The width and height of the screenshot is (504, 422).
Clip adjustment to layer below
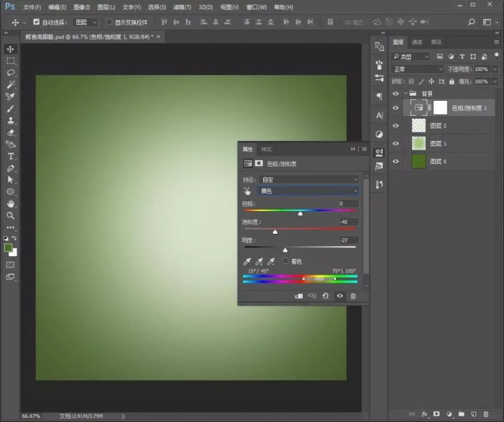(298, 296)
